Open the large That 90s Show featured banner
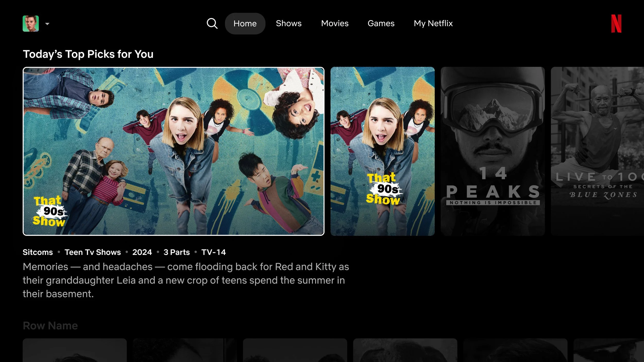This screenshot has width=644, height=362. click(x=173, y=151)
